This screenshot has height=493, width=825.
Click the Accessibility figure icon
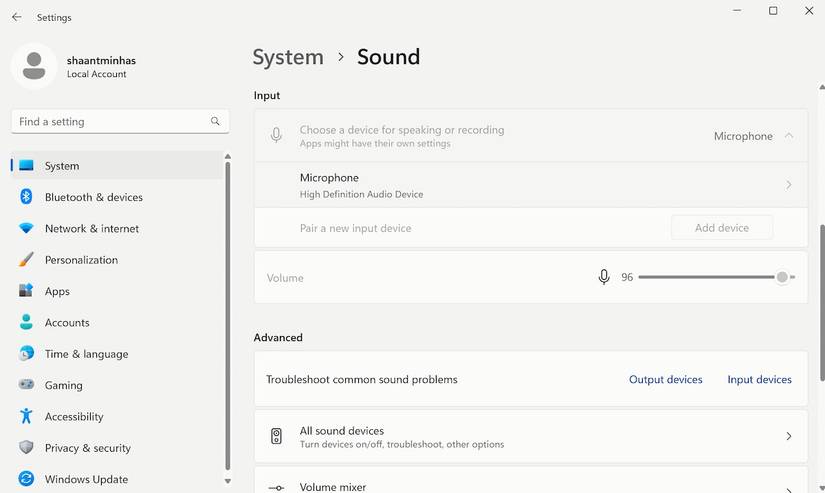click(x=26, y=416)
